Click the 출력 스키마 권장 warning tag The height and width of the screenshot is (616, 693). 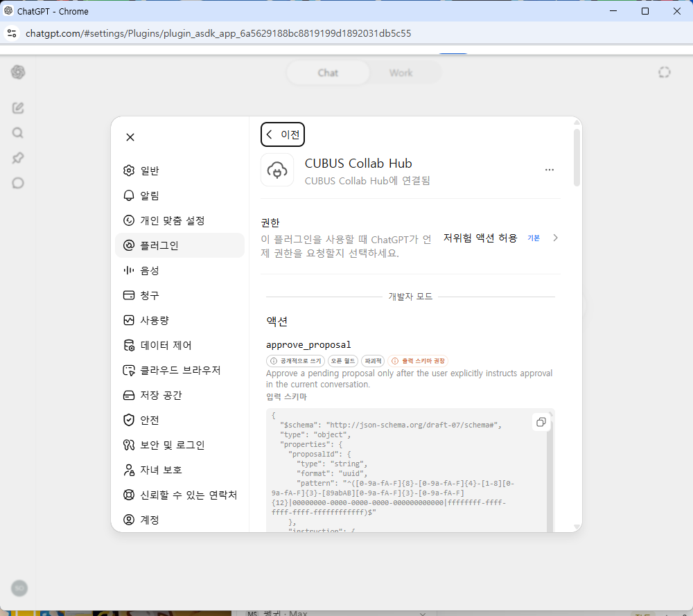pyautogui.click(x=418, y=361)
